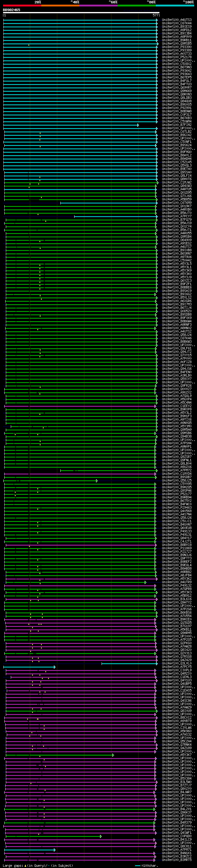
Task: Select the UniRef100_P93390 label
Action: coord(176,47)
